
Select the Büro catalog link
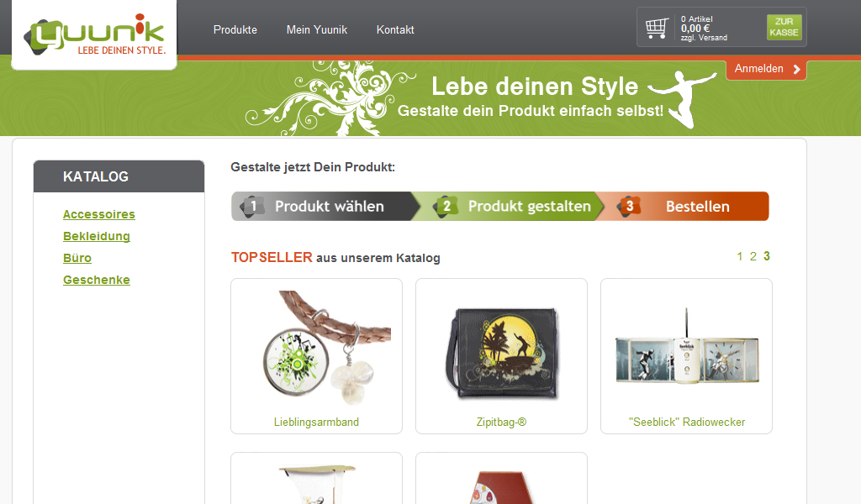[77, 259]
